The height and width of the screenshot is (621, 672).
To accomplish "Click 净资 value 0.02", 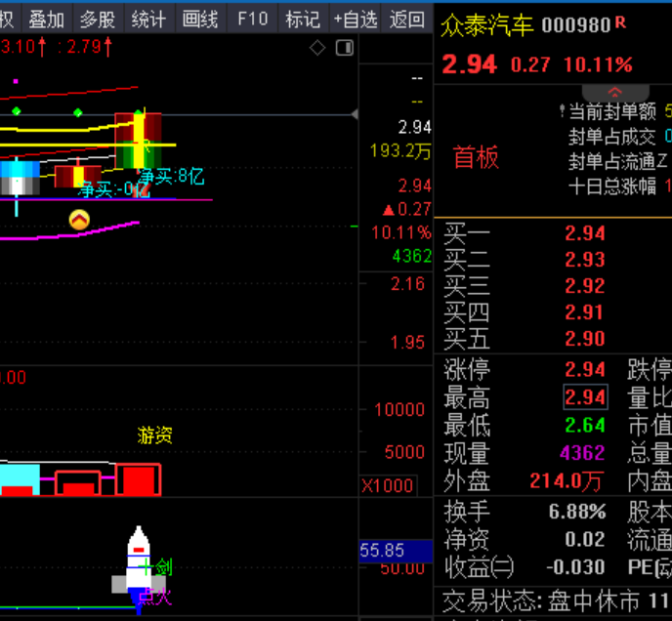I will coord(584,539).
